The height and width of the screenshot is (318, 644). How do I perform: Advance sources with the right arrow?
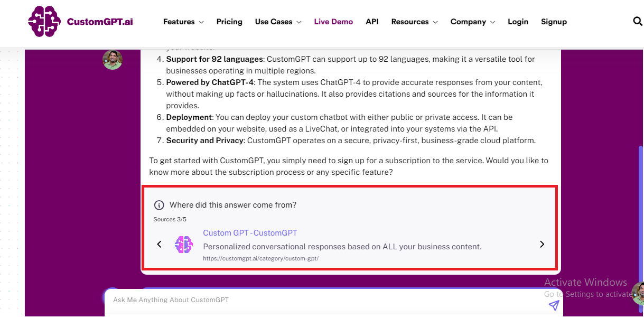pos(542,244)
